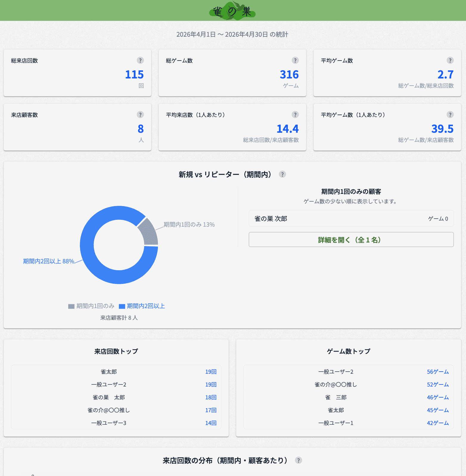This screenshot has height=476, width=466.
Task: Select 一般ユーザー1 row
Action: tap(349, 423)
